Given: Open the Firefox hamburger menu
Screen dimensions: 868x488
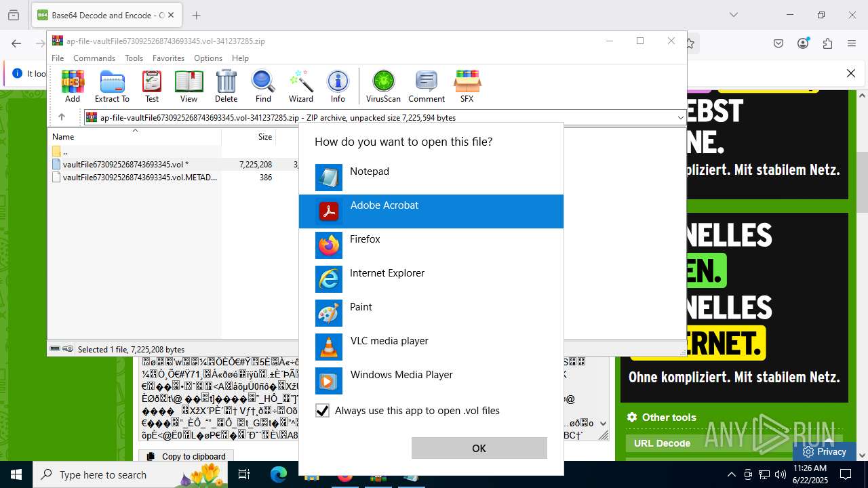Looking at the screenshot, I should pyautogui.click(x=852, y=43).
